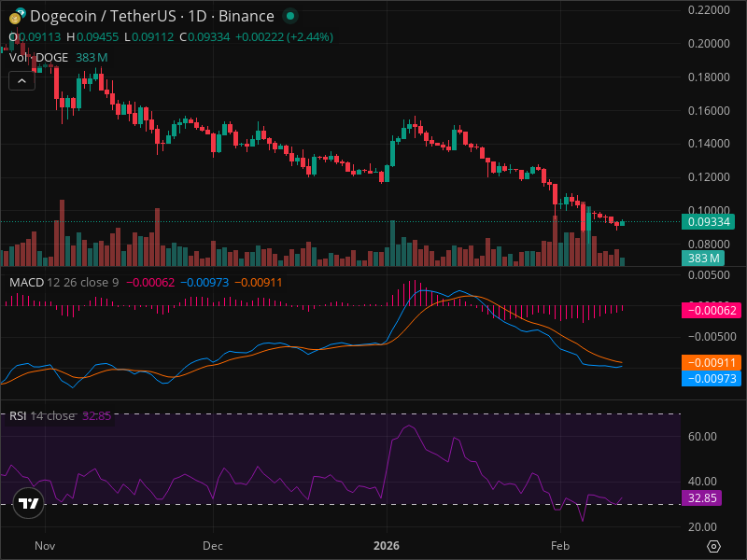Click the blue MACD label −0.00973

point(712,379)
